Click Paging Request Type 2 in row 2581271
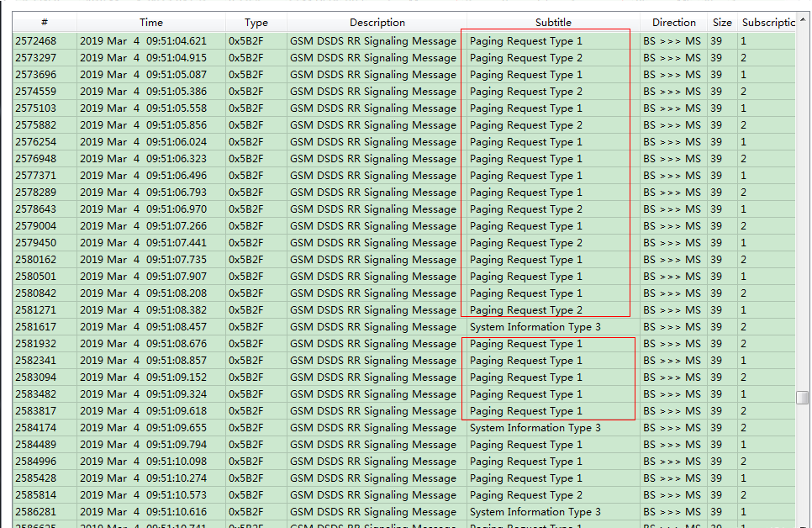Image resolution: width=812 pixels, height=528 pixels. coord(525,310)
